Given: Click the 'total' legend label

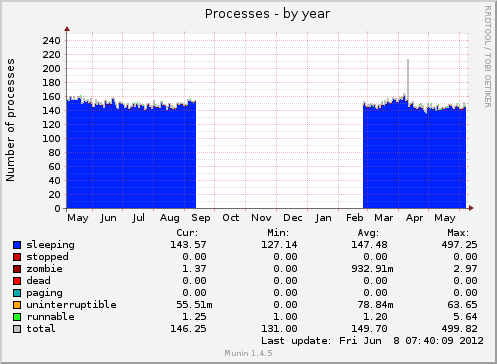Looking at the screenshot, I should coord(41,329).
